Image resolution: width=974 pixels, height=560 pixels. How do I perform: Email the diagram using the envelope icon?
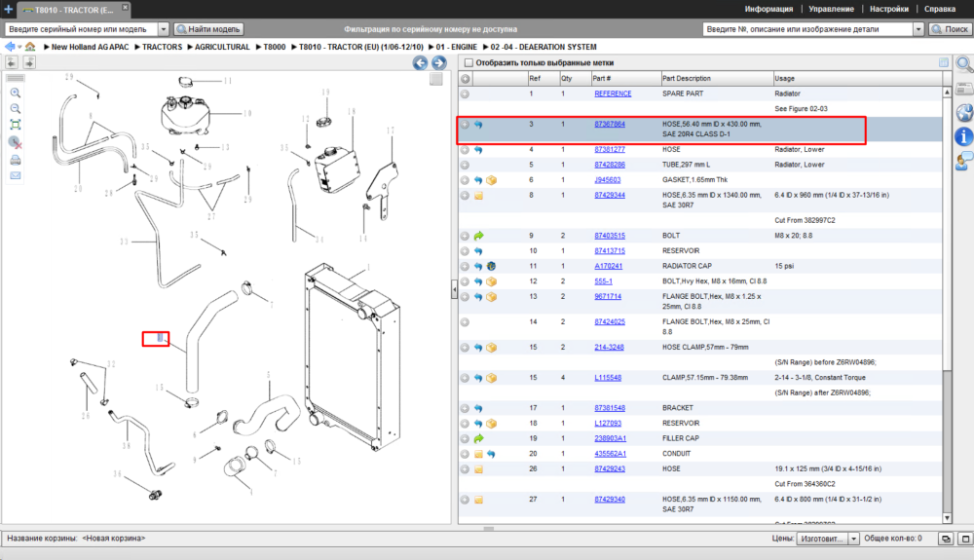click(x=16, y=175)
